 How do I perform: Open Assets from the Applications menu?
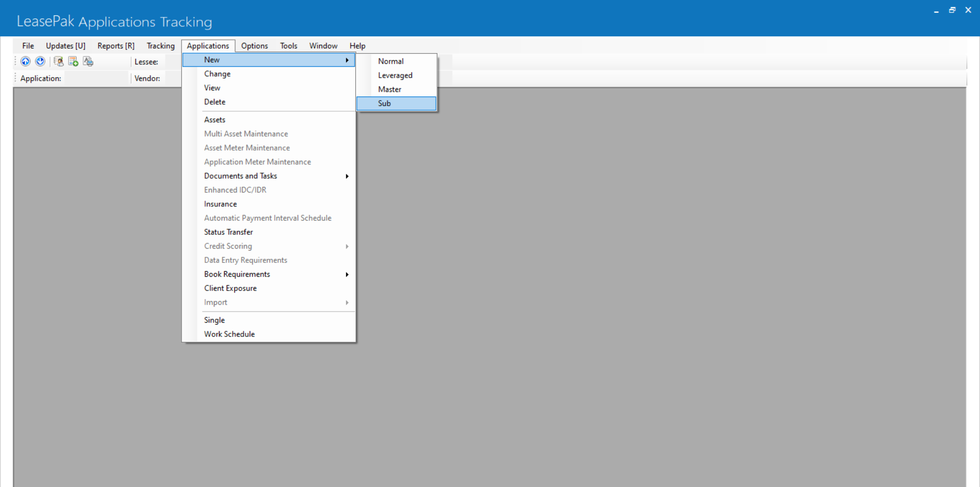pyautogui.click(x=269, y=120)
